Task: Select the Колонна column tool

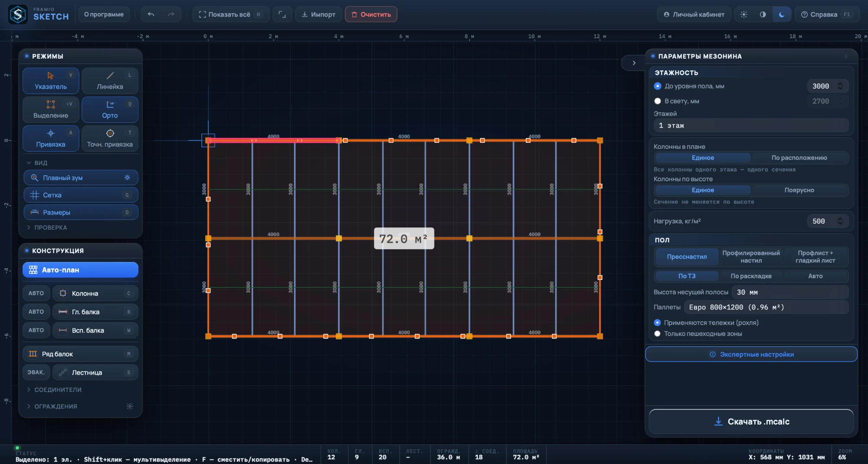Action: (95, 293)
